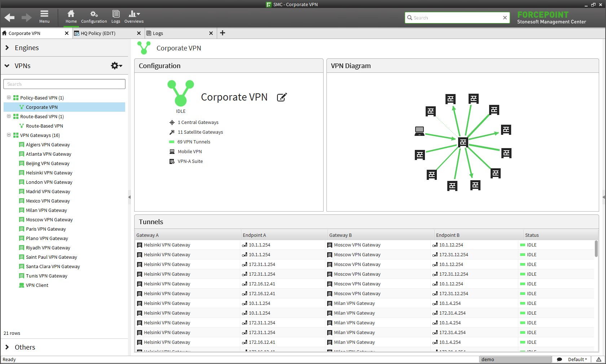Clear the top search box
This screenshot has height=364, width=606.
505,18
